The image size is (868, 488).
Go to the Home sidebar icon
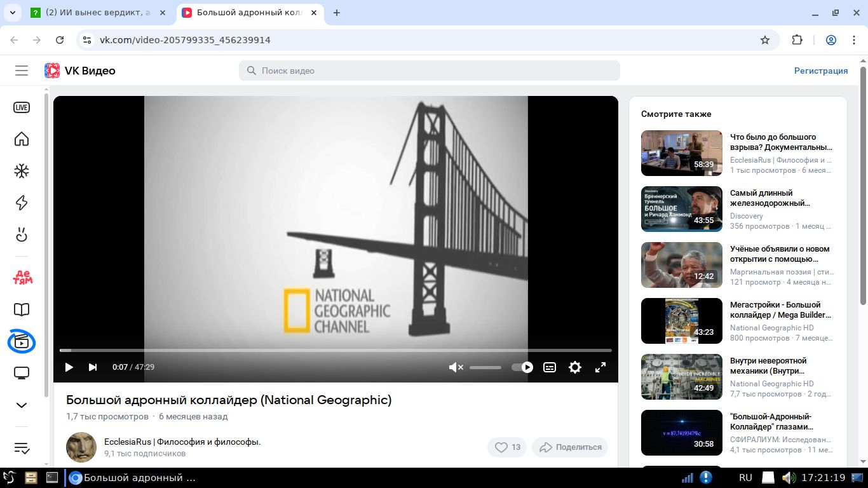[x=22, y=139]
